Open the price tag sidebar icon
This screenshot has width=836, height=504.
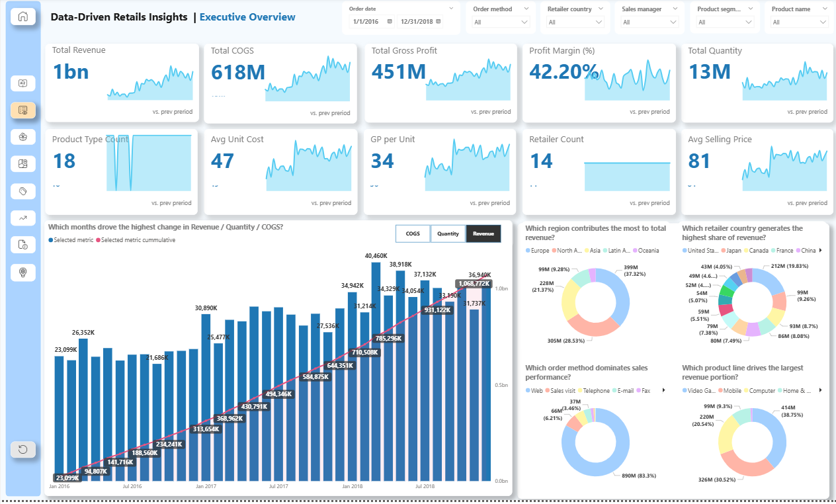tap(23, 191)
